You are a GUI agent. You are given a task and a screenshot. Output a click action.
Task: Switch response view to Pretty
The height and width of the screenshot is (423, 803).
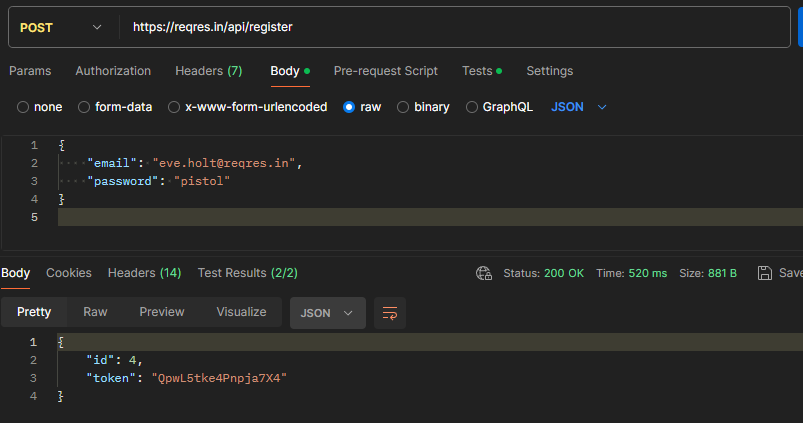(x=34, y=312)
